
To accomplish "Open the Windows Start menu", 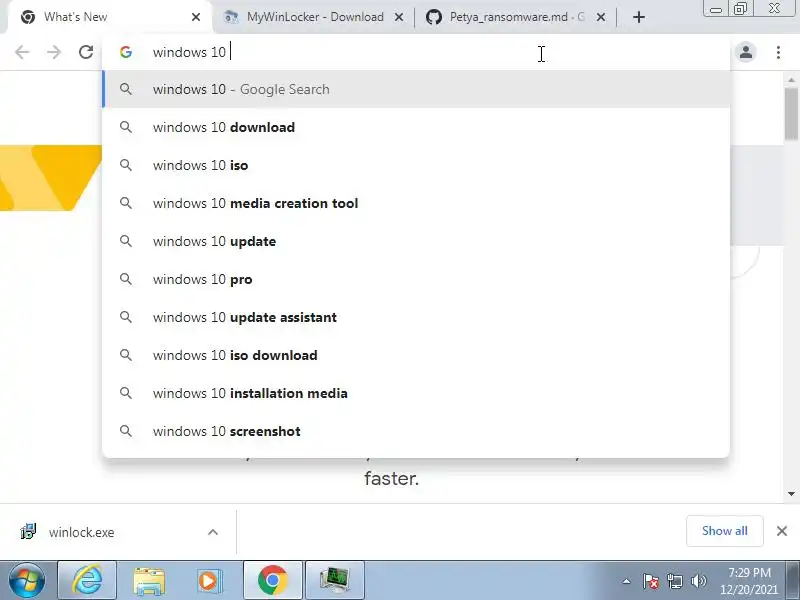I will coord(27,580).
